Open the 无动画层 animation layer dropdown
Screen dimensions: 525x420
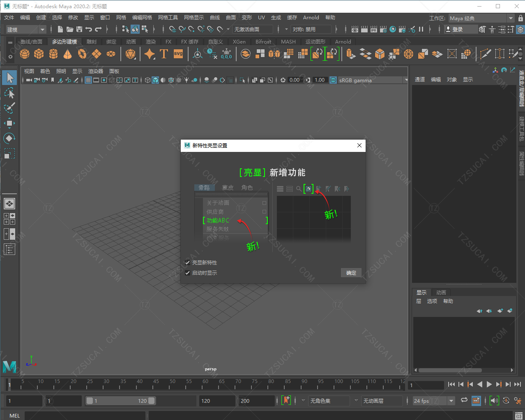(x=382, y=401)
